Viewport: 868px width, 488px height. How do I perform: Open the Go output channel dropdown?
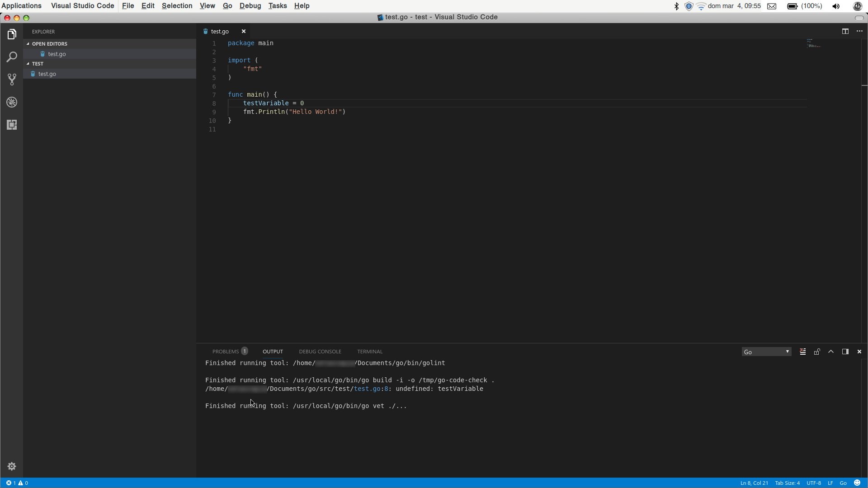click(x=767, y=352)
